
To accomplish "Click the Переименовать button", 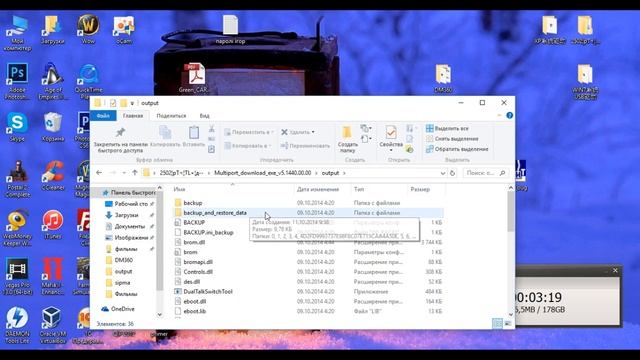I will coord(305,146).
